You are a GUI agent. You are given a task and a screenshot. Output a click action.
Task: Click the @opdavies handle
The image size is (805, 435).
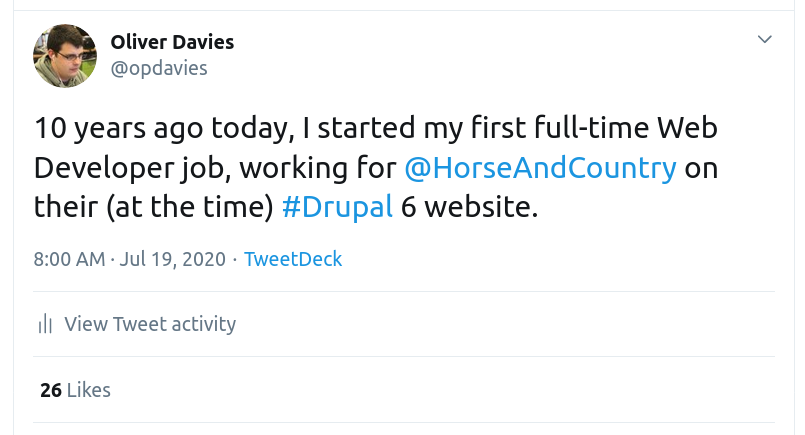(158, 68)
